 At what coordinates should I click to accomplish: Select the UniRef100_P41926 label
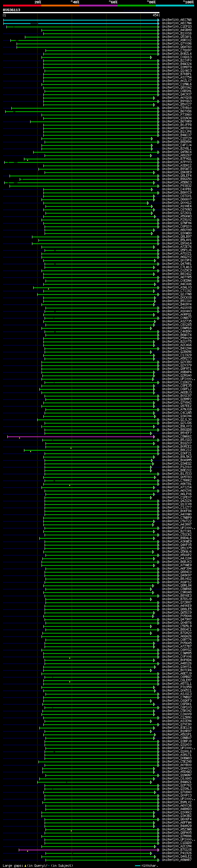pyautogui.click(x=177, y=853)
